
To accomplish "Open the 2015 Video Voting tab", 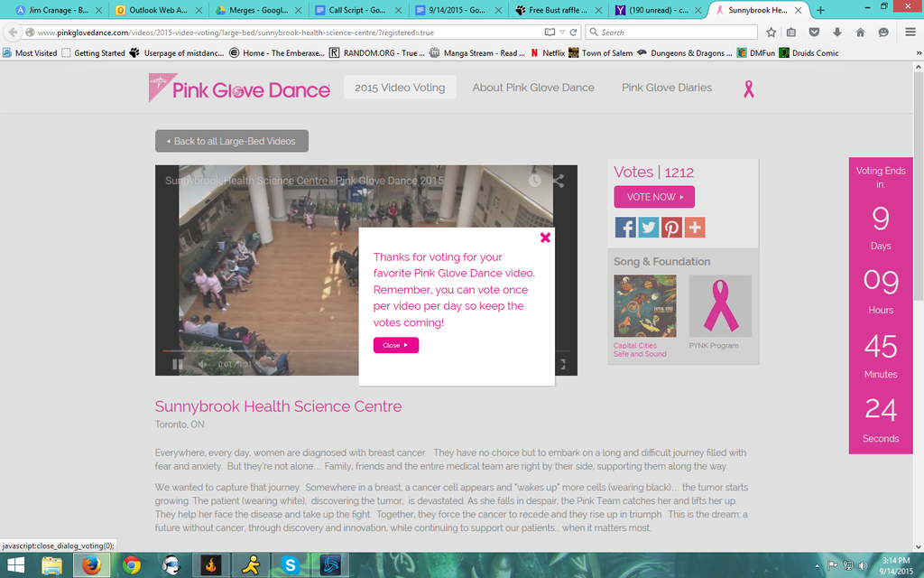I will tap(400, 88).
